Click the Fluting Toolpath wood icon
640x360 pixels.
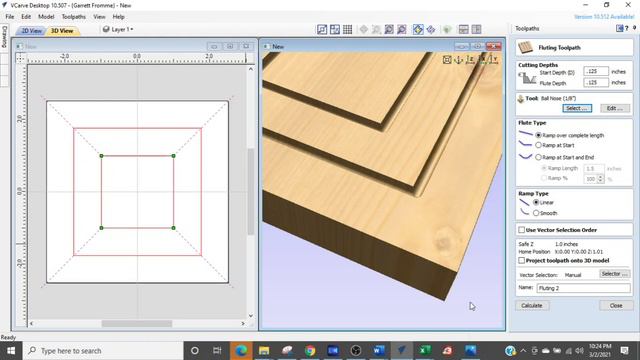[525, 47]
